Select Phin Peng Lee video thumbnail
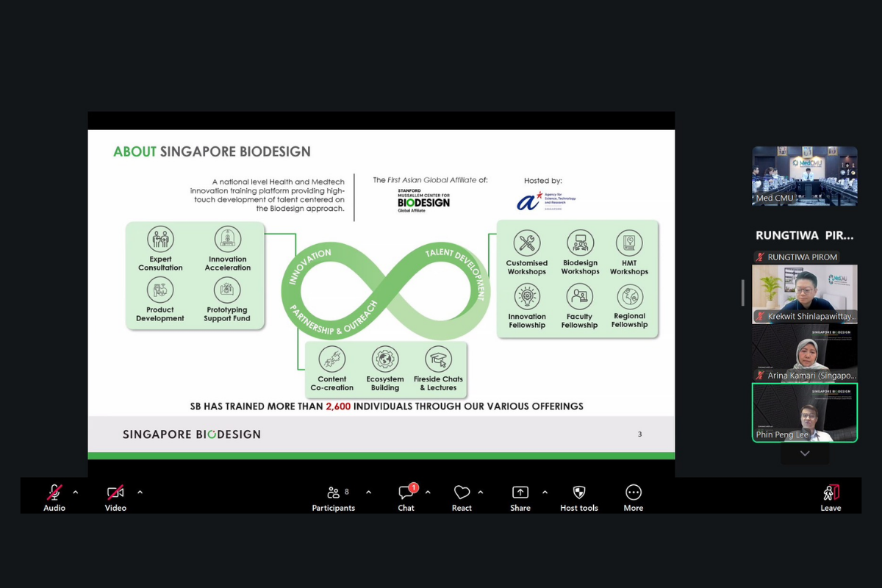The height and width of the screenshot is (588, 882). [805, 412]
